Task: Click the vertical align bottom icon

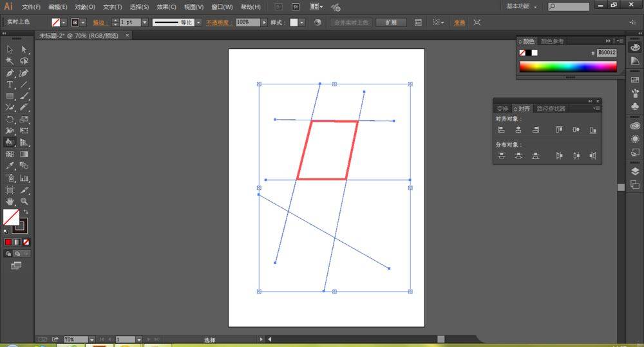Action: tap(592, 130)
